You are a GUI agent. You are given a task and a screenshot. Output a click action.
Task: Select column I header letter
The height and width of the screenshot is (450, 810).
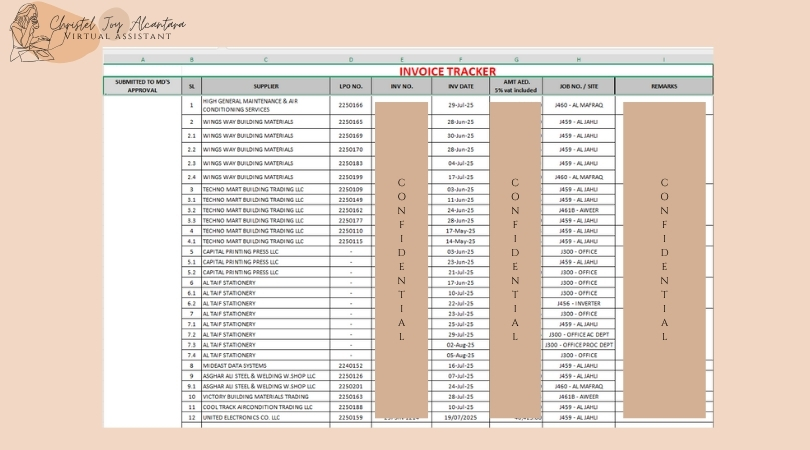[x=663, y=60]
